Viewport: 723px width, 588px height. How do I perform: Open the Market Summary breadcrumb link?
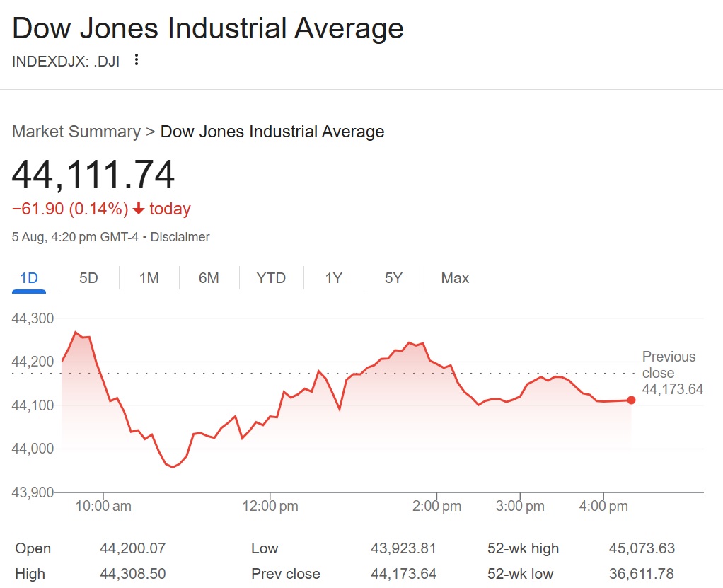point(76,132)
